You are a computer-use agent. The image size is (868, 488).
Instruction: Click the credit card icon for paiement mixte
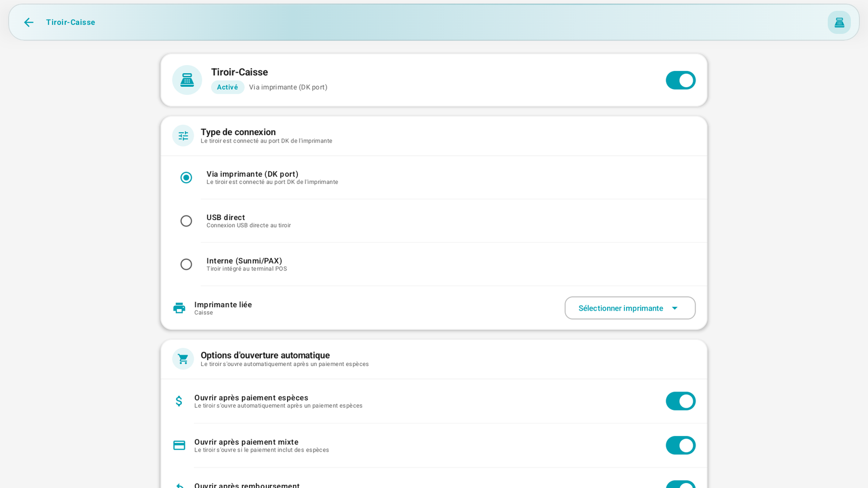point(179,445)
